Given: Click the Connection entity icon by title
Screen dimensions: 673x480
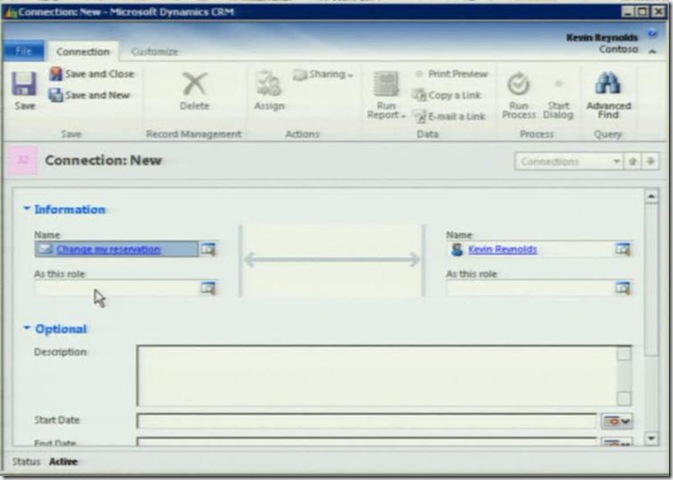Looking at the screenshot, I should pos(23,160).
